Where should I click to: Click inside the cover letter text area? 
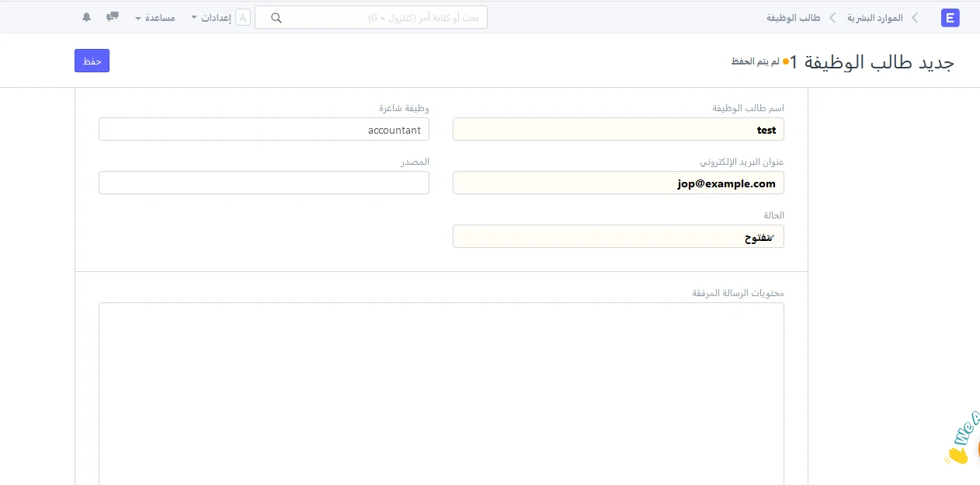click(441, 389)
